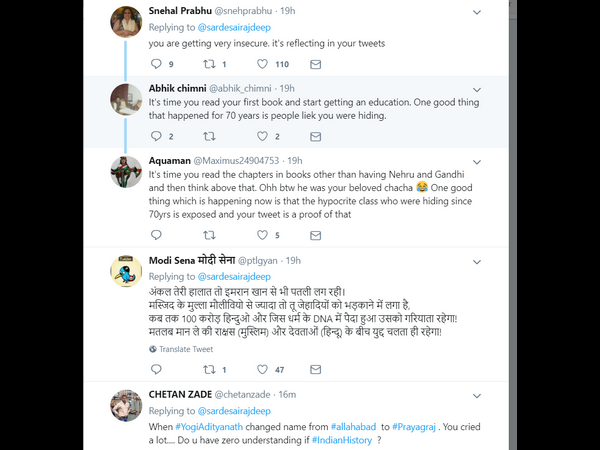The height and width of the screenshot is (450, 600).
Task: Reply to Aquaman's tweet
Action: coord(157,235)
